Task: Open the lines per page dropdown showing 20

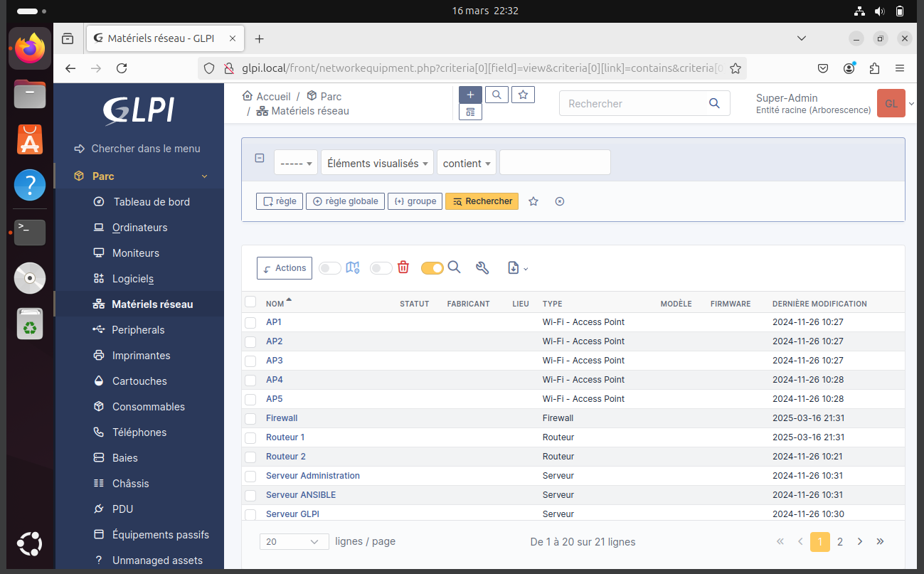Action: [294, 542]
